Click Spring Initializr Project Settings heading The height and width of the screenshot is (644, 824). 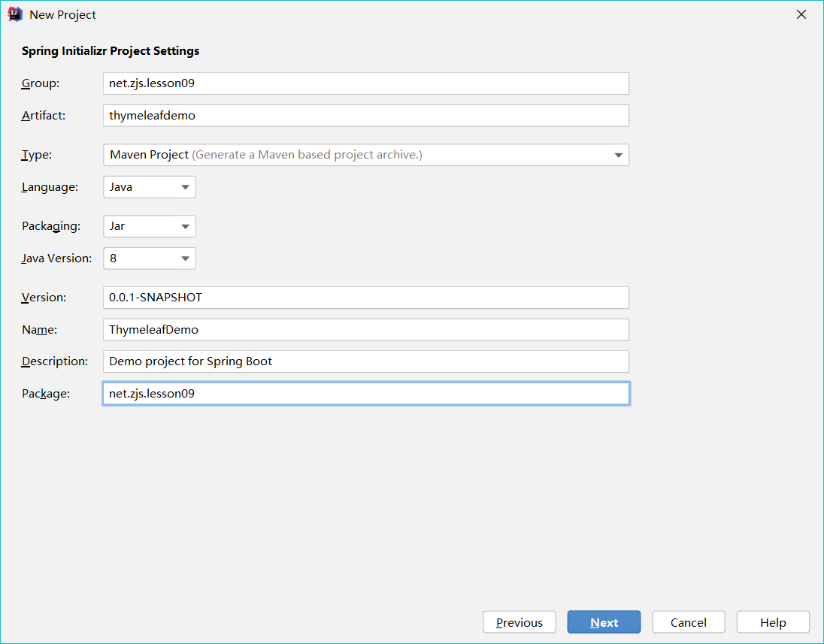[x=111, y=51]
